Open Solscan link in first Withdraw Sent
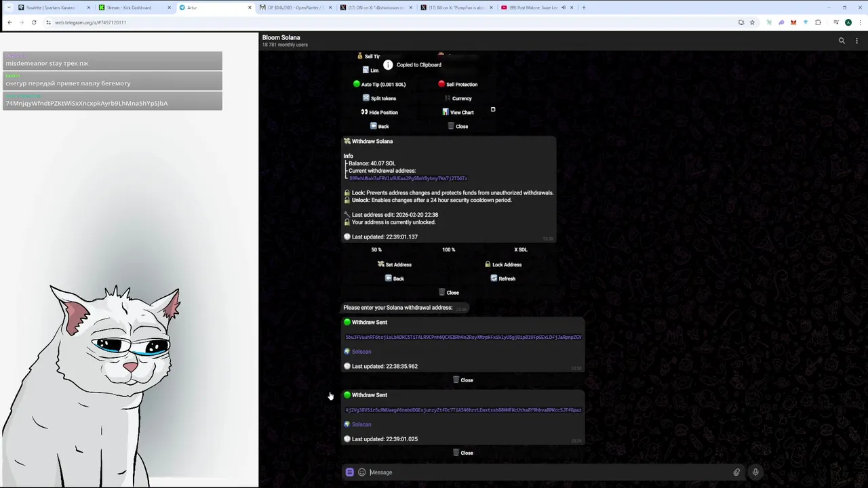 tap(361, 352)
